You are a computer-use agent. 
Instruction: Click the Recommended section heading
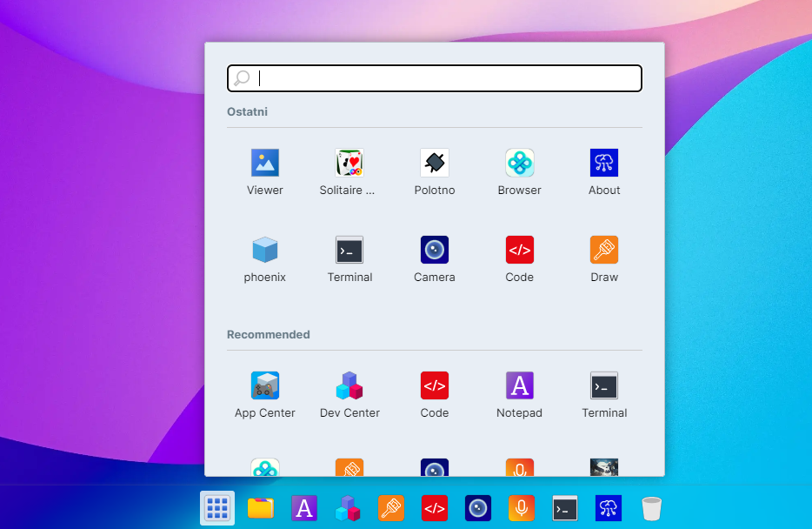click(269, 335)
